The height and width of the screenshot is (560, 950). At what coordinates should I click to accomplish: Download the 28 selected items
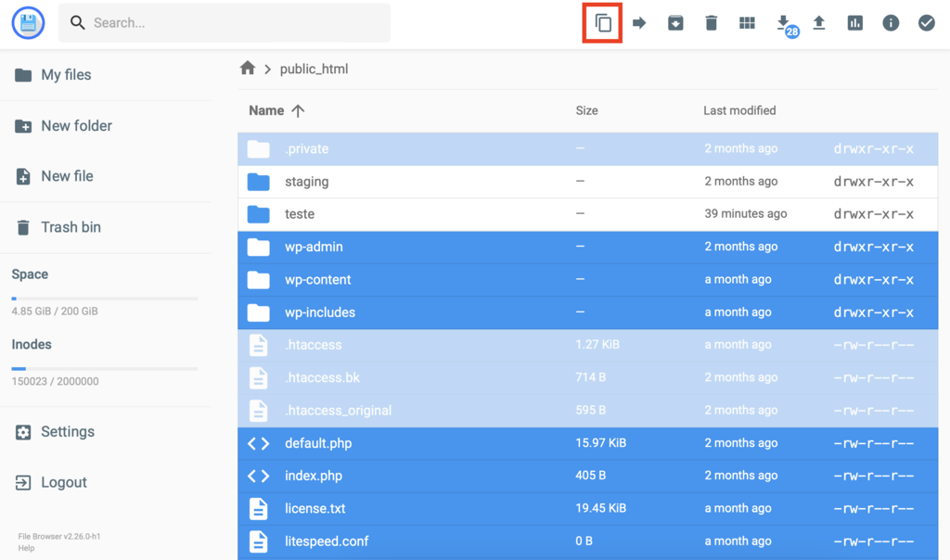coord(782,22)
